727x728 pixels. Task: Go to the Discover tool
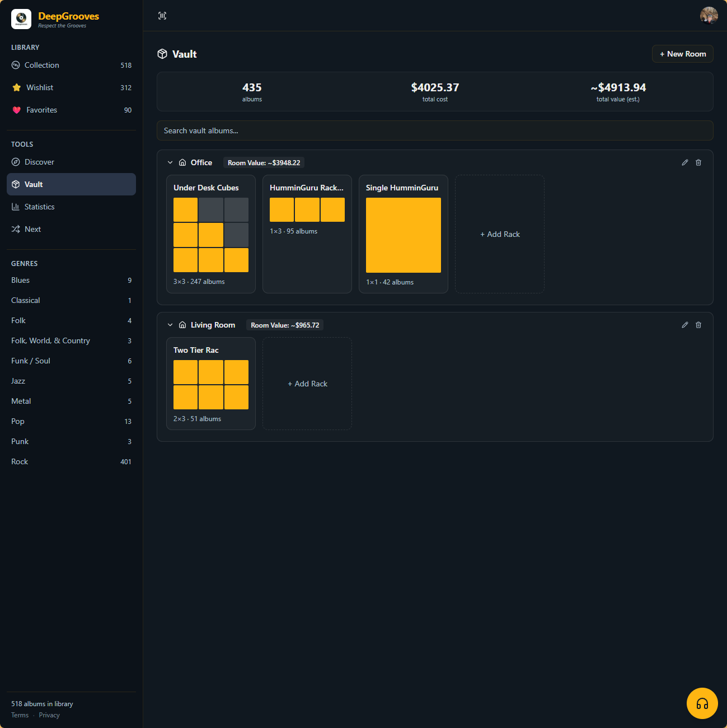[71, 162]
